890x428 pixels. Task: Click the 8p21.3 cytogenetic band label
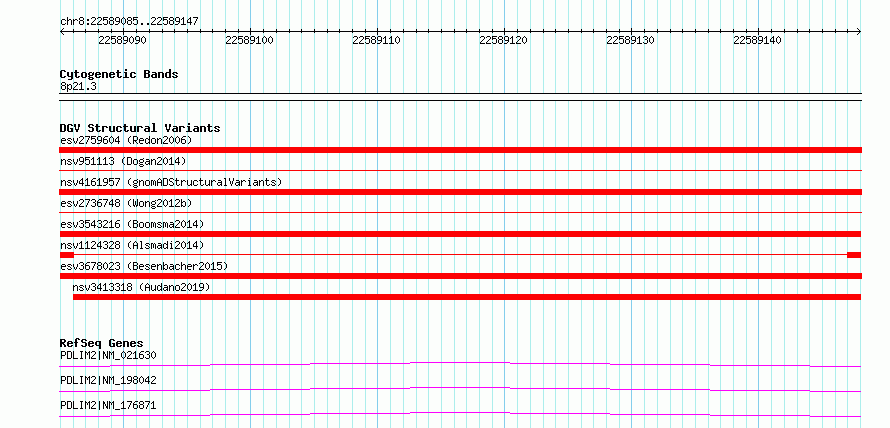click(78, 86)
